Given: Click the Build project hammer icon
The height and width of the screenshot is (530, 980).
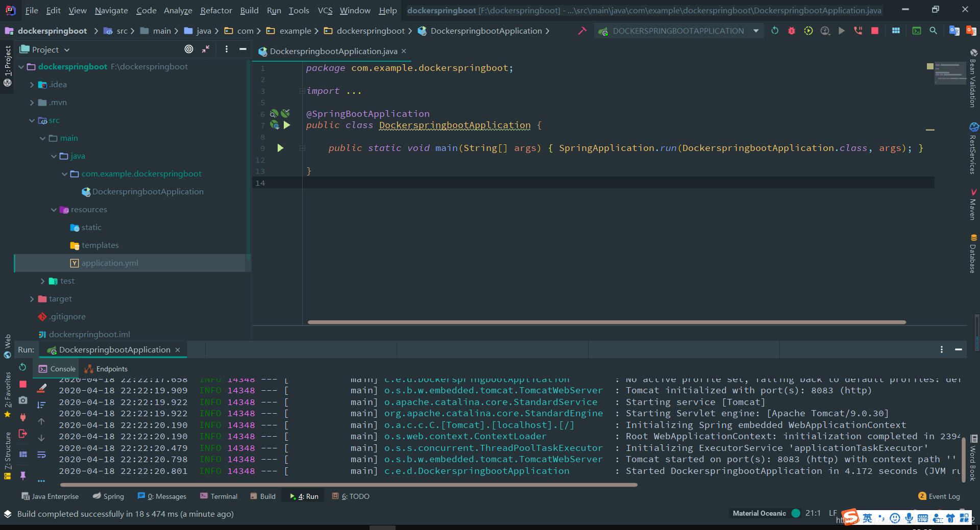Looking at the screenshot, I should pos(582,31).
